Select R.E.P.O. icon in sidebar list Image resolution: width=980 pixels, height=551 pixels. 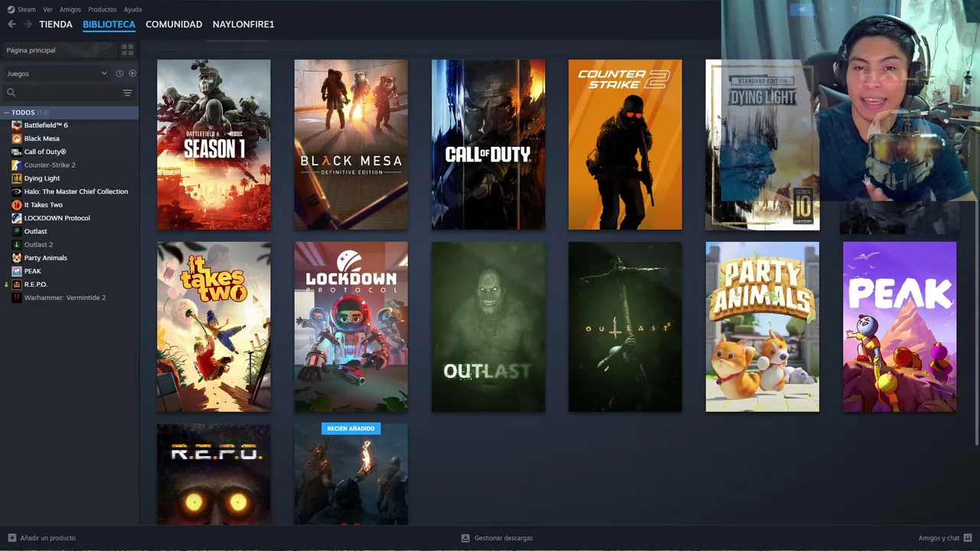[x=17, y=284]
